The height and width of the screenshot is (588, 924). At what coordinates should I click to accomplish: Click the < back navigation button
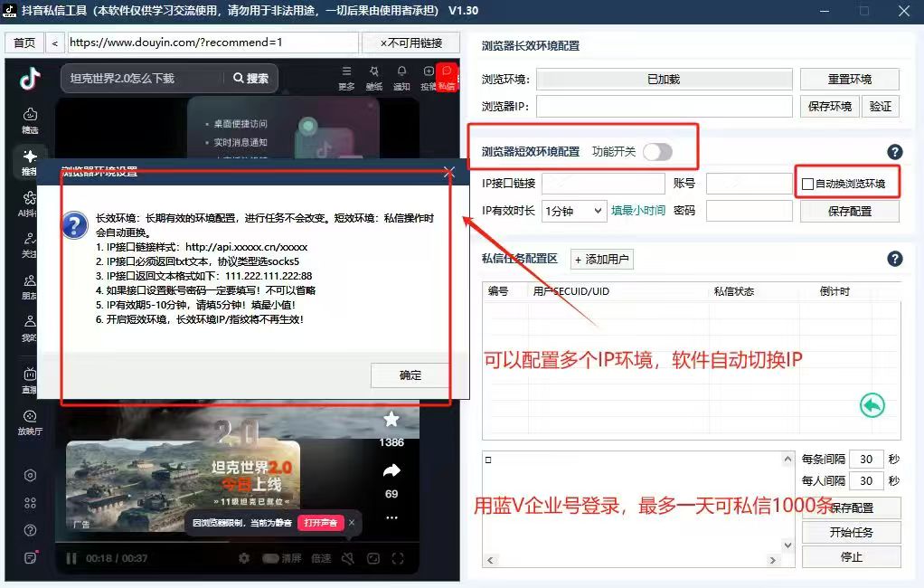pos(55,43)
